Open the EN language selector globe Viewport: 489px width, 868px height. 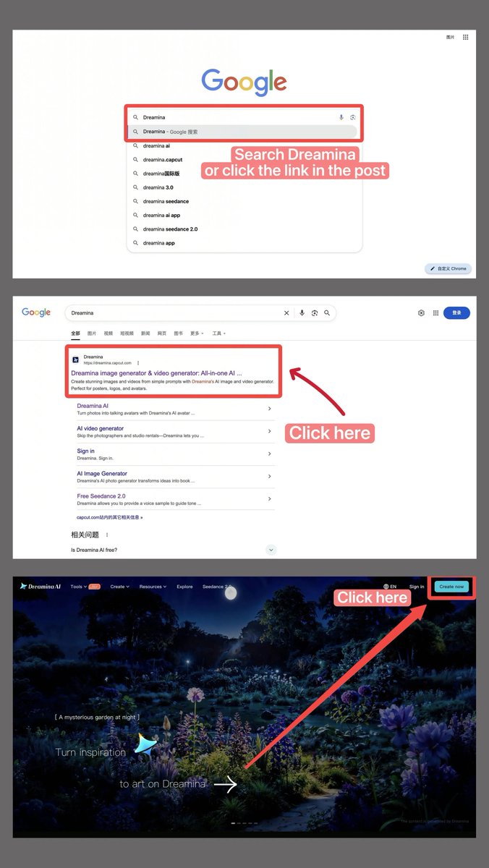click(x=389, y=587)
